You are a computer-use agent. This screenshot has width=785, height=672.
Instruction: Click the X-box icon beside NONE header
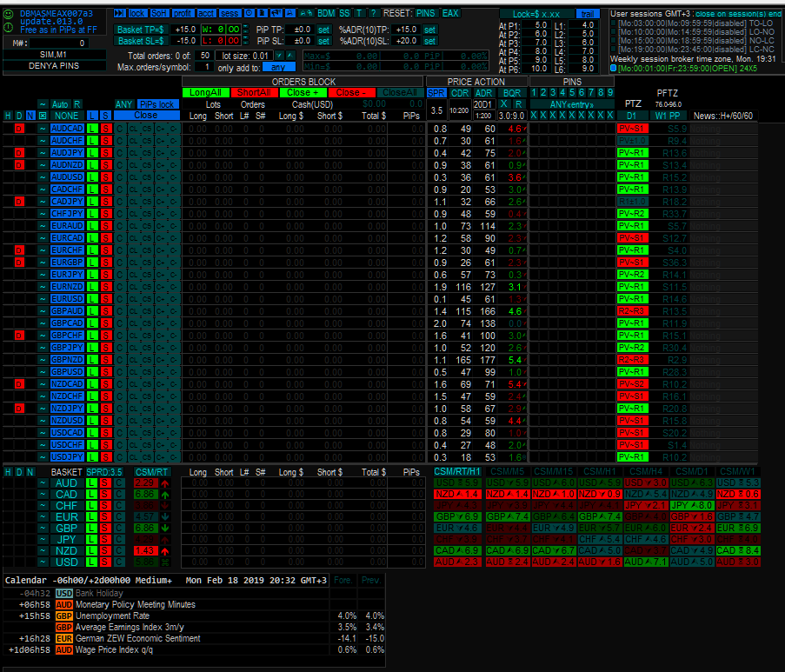point(43,116)
